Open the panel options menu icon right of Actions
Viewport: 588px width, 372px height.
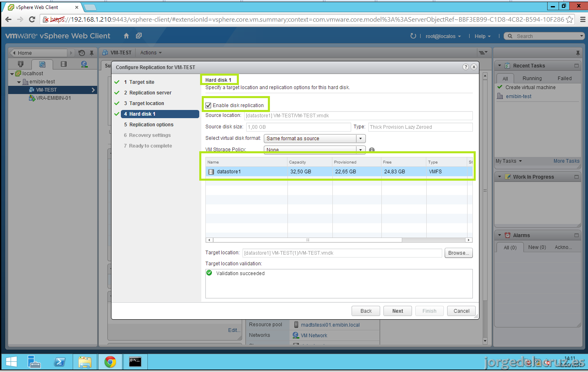coord(483,53)
